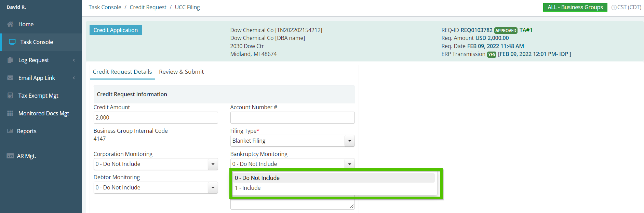This screenshot has width=644, height=213.
Task: Expand the Log Request submenu chevron
Action: (x=74, y=60)
